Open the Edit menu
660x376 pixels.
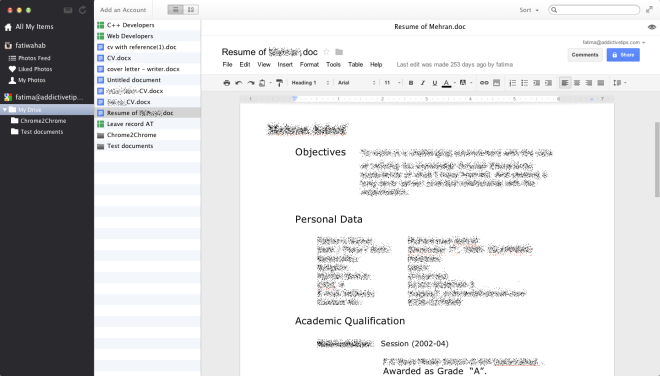point(245,64)
